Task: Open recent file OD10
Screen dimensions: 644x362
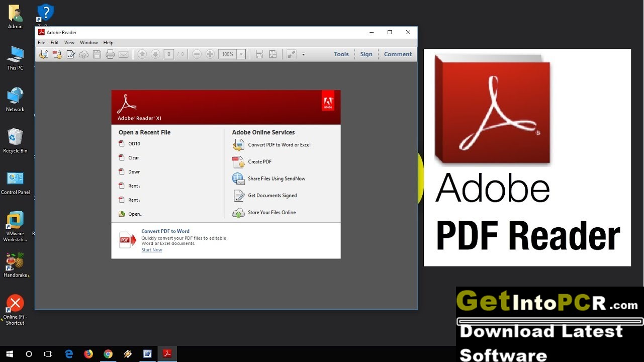Action: [x=129, y=144]
